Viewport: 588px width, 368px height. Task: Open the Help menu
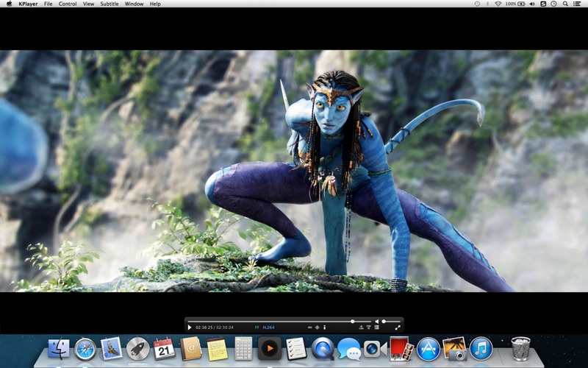point(155,4)
